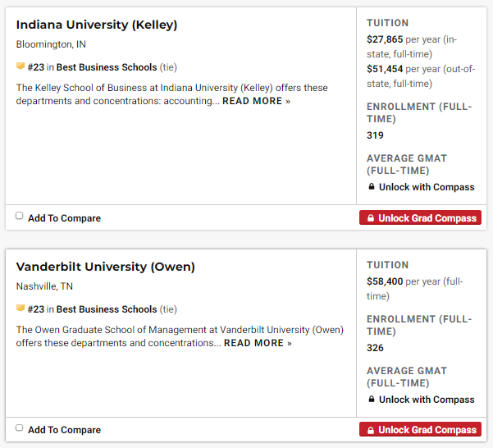The height and width of the screenshot is (448, 493).
Task: Click lock icon in Vanderbilt's Unlock Grad Compass button
Action: click(x=371, y=430)
